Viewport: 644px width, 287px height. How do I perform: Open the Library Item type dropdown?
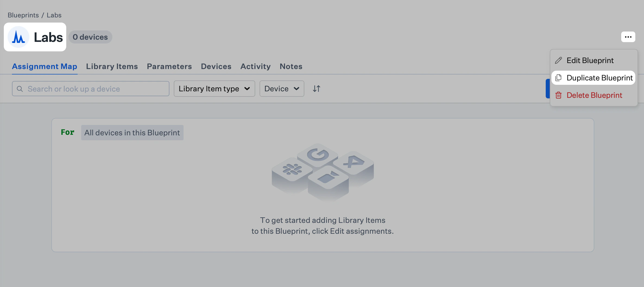(214, 89)
